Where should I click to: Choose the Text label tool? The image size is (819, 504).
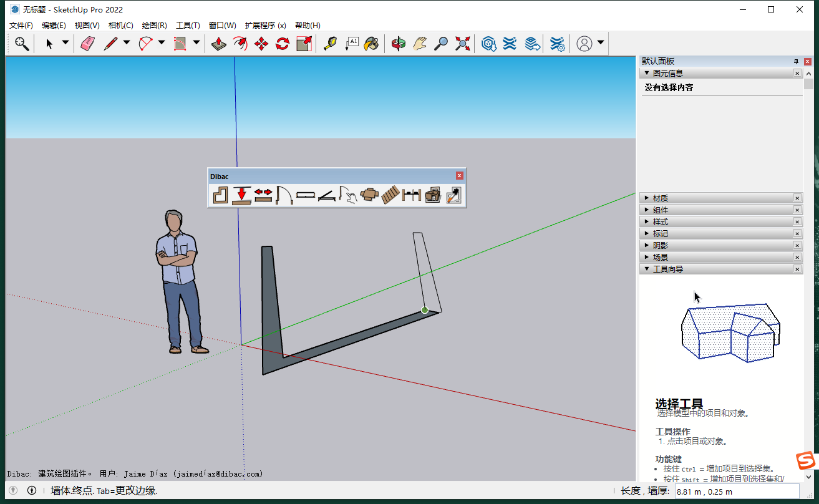tap(351, 43)
